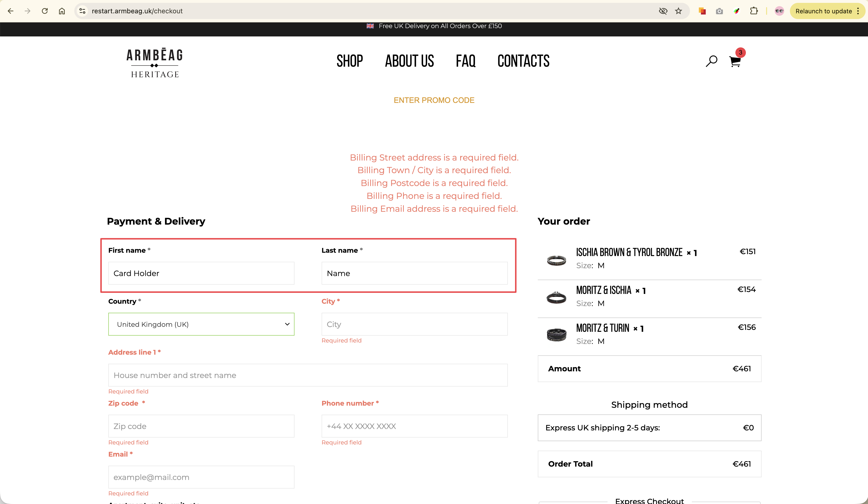Viewport: 868px width, 504px height.
Task: Click the search magnifier icon
Action: [x=711, y=61]
